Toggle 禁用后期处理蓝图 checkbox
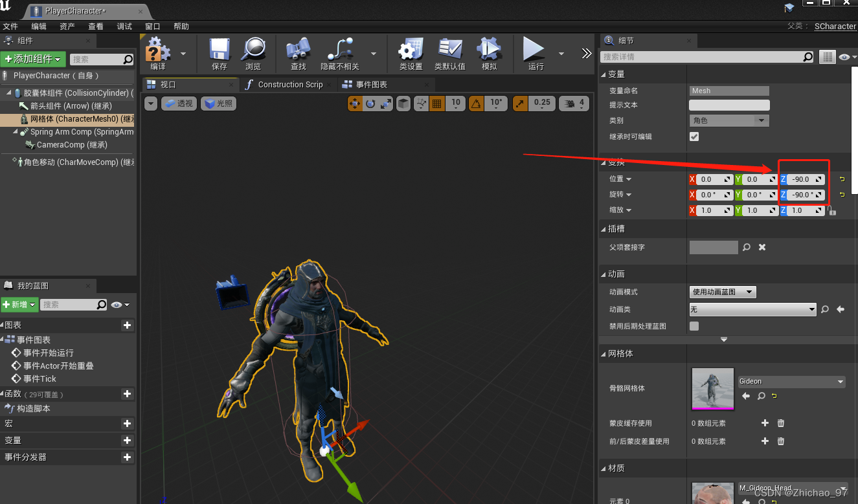This screenshot has height=504, width=858. [x=694, y=326]
